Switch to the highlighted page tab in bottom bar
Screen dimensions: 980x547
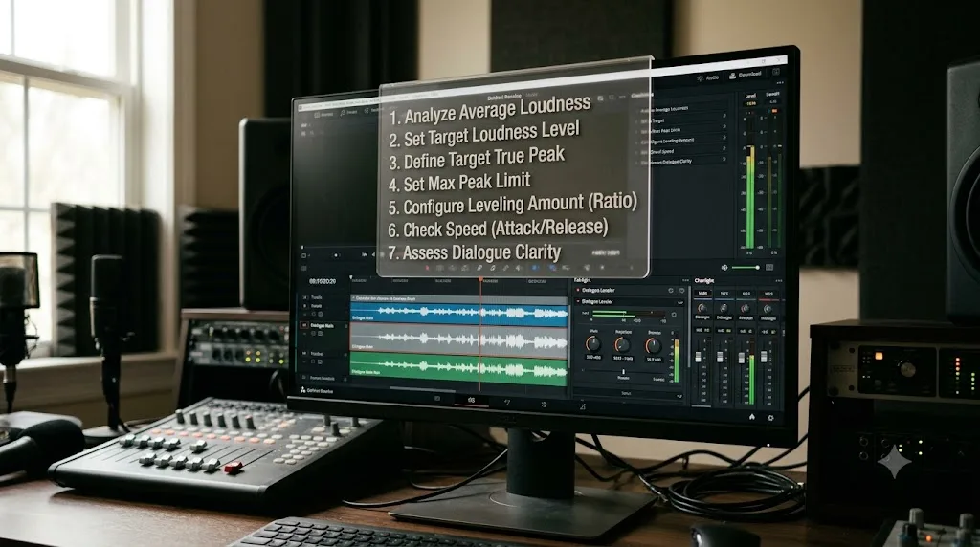coord(471,401)
